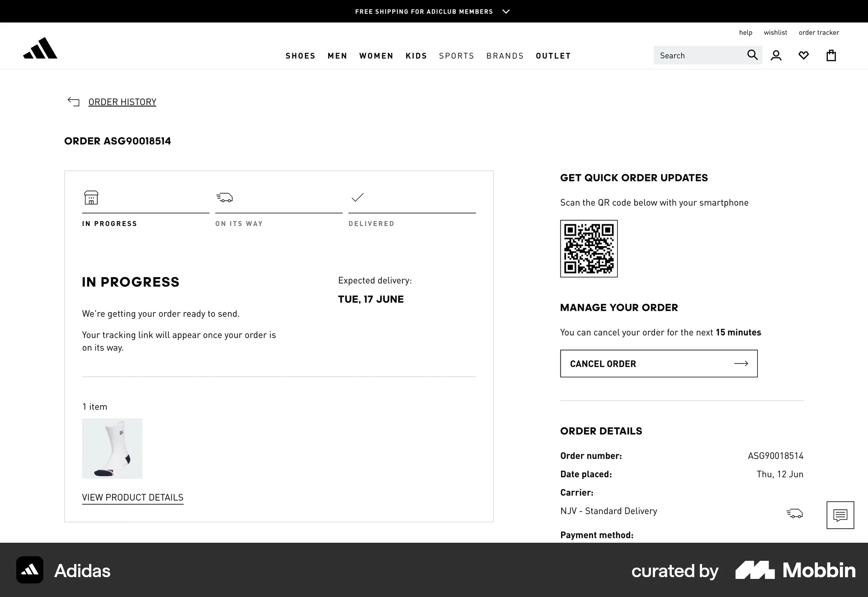Open the account profile icon
This screenshot has width=868, height=597.
(x=776, y=55)
